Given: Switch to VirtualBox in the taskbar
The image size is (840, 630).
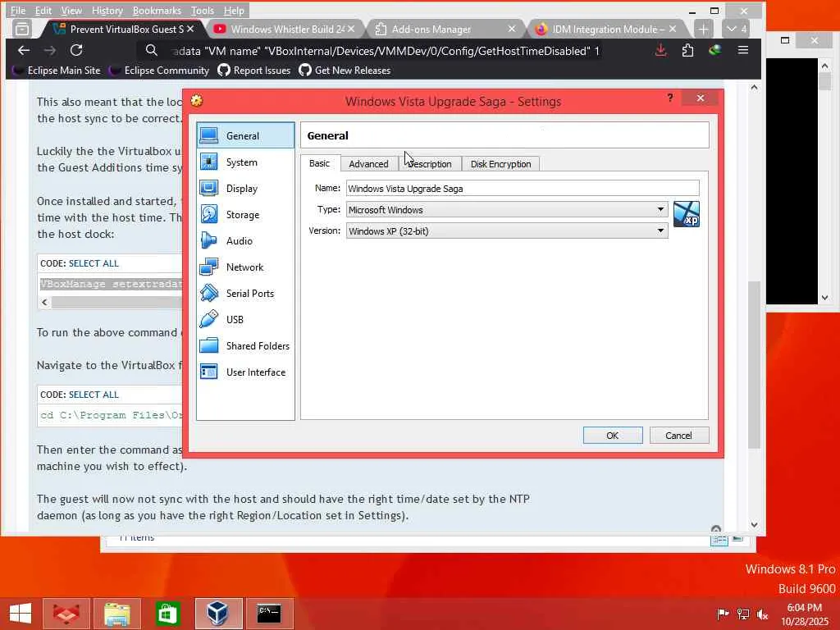Looking at the screenshot, I should pos(218,614).
